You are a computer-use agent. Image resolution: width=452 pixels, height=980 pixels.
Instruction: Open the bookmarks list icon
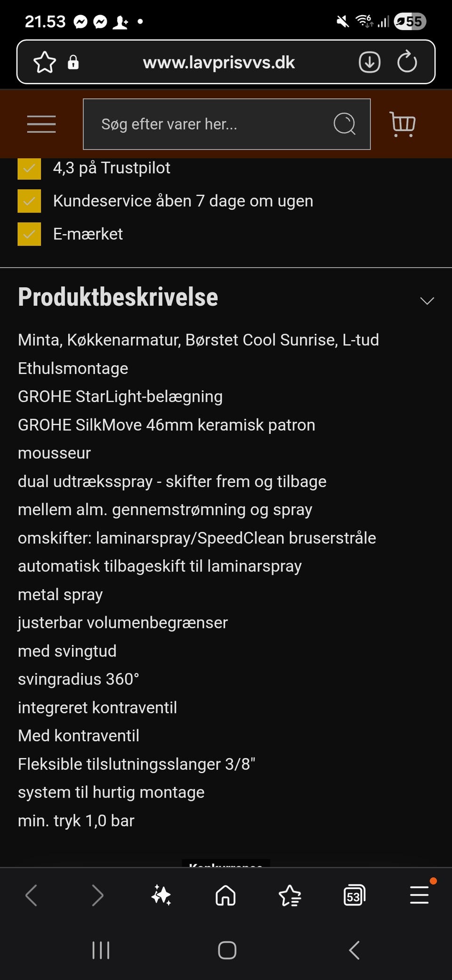[290, 895]
